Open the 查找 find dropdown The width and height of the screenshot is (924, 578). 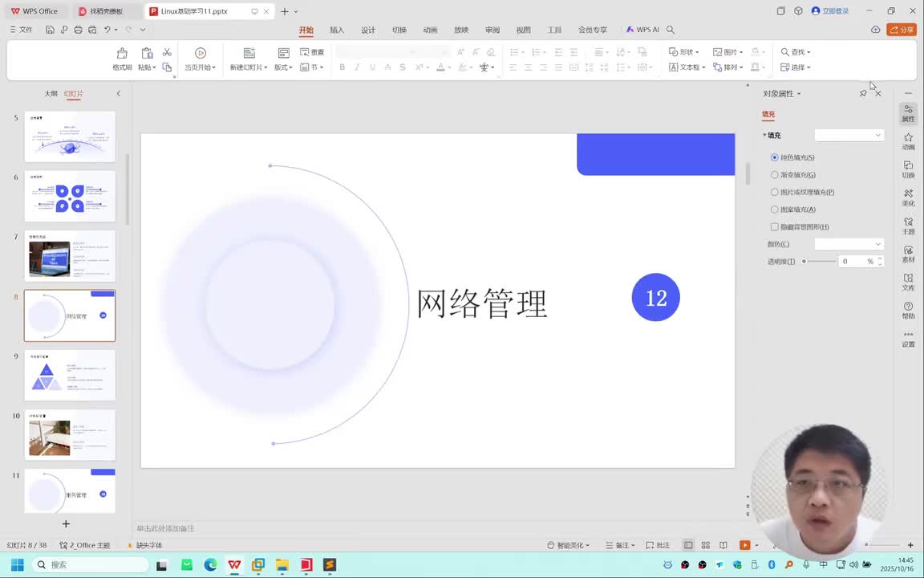(796, 52)
